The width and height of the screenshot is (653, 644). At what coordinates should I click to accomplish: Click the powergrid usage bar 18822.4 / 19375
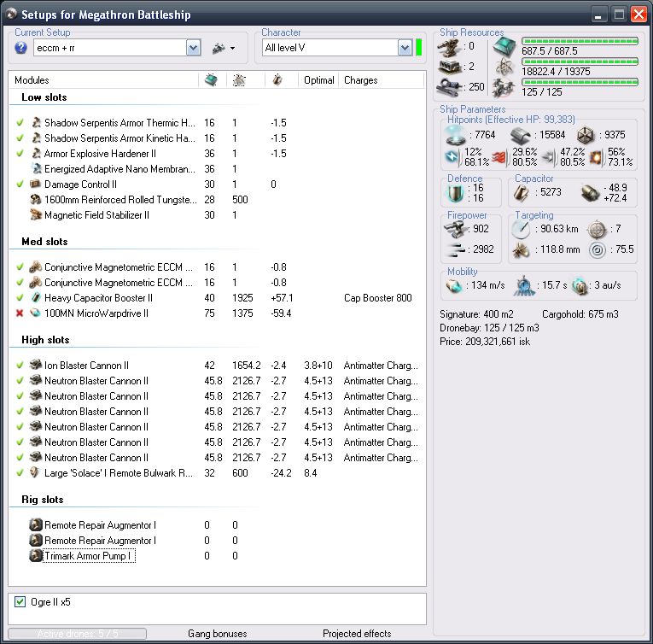click(x=580, y=61)
